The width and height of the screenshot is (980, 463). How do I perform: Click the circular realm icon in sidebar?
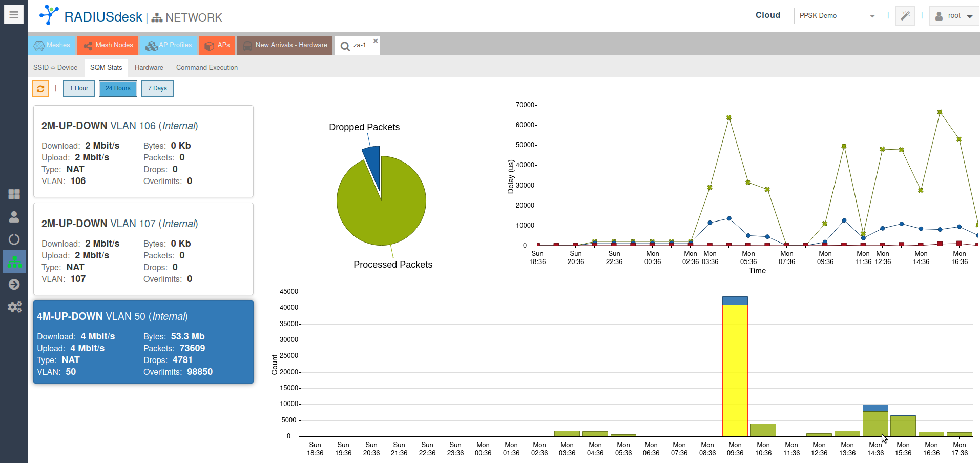point(14,239)
